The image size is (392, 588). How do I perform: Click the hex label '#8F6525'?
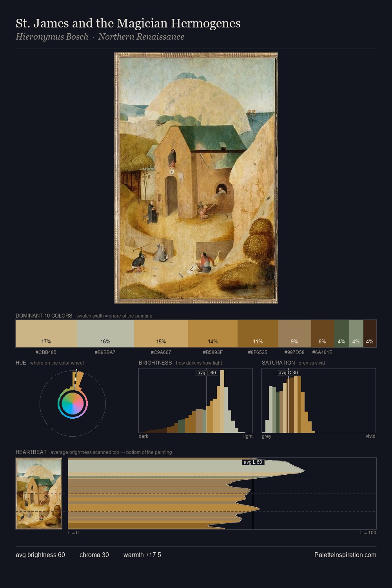[x=258, y=352]
